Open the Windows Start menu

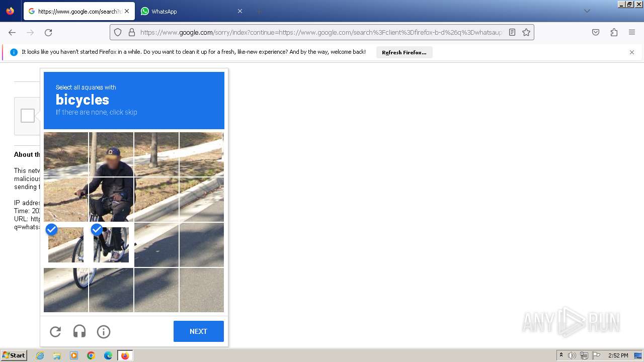[x=14, y=355]
